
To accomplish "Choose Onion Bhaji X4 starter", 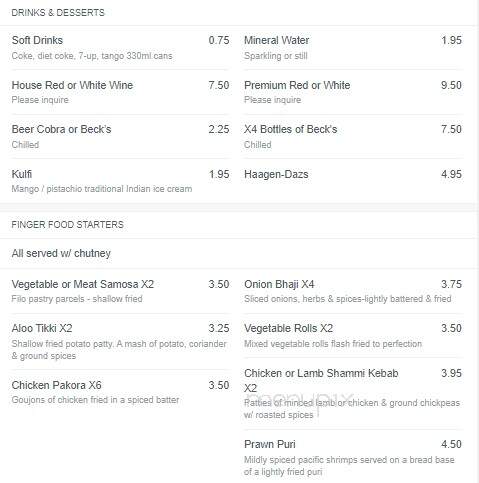I will click(353, 291).
